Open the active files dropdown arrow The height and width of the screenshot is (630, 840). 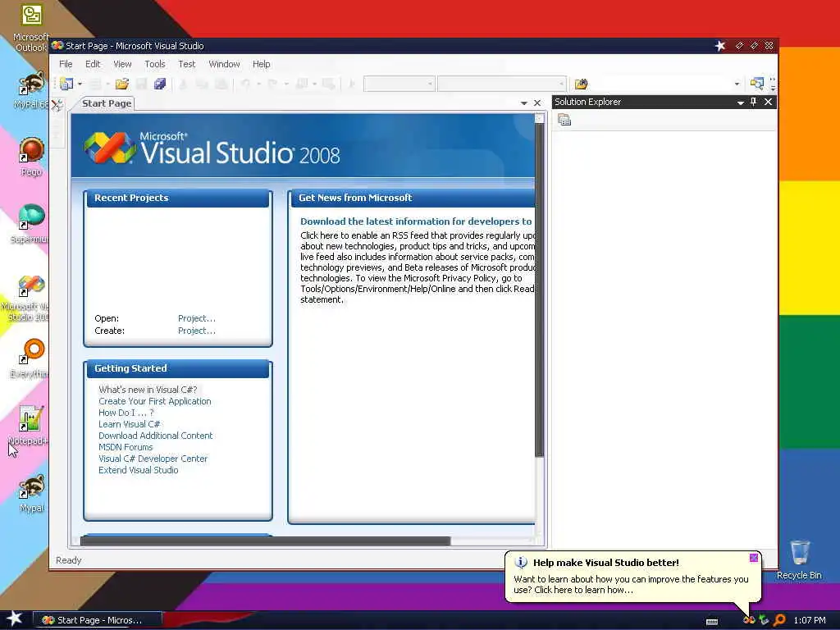(524, 103)
